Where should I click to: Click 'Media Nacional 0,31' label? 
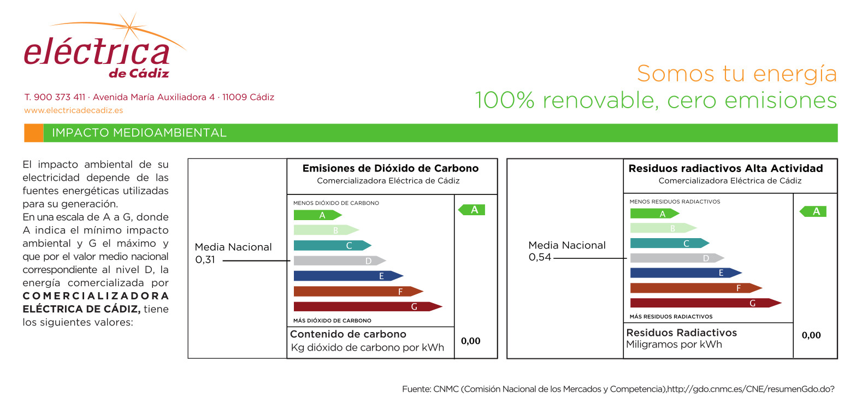(233, 253)
